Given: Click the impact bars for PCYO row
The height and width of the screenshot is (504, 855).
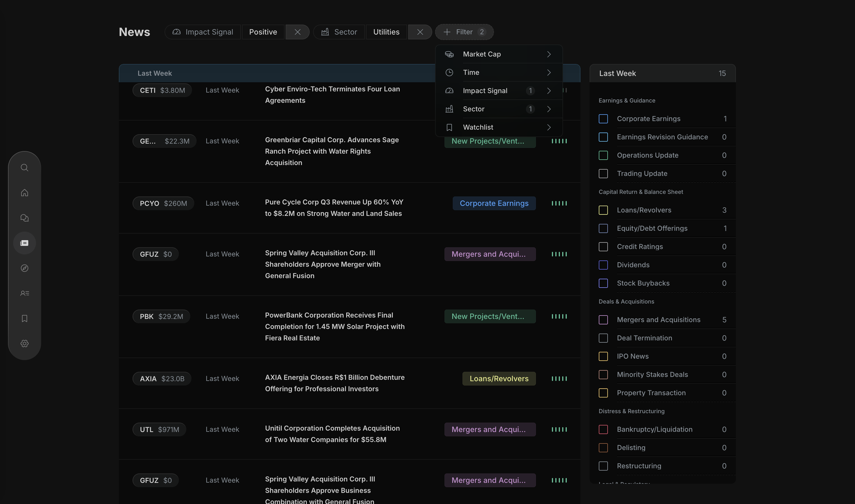Looking at the screenshot, I should pyautogui.click(x=559, y=203).
